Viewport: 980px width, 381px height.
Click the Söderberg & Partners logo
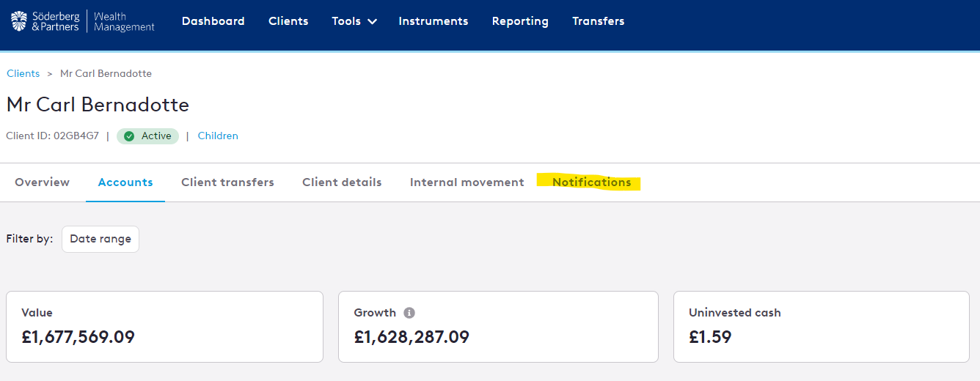click(82, 21)
